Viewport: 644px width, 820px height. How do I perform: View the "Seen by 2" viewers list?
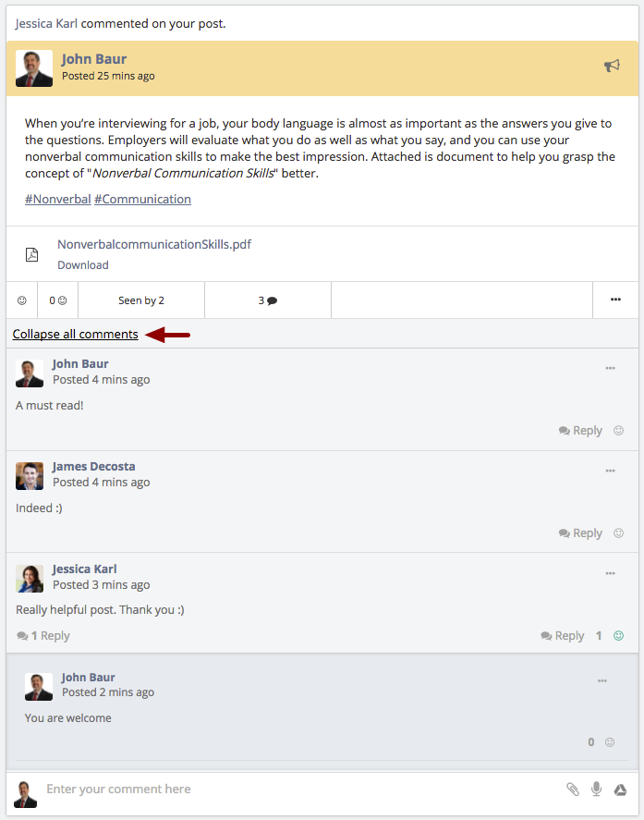coord(141,300)
